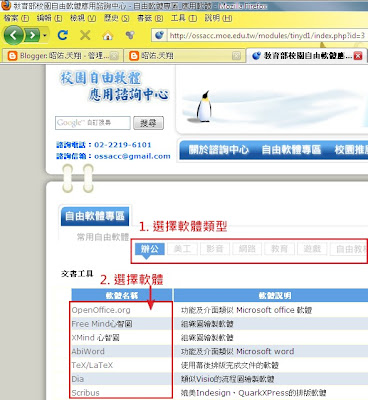Viewport: 368px width, 400px height.
Task: Click the Microsoft office description text
Action: click(246, 310)
